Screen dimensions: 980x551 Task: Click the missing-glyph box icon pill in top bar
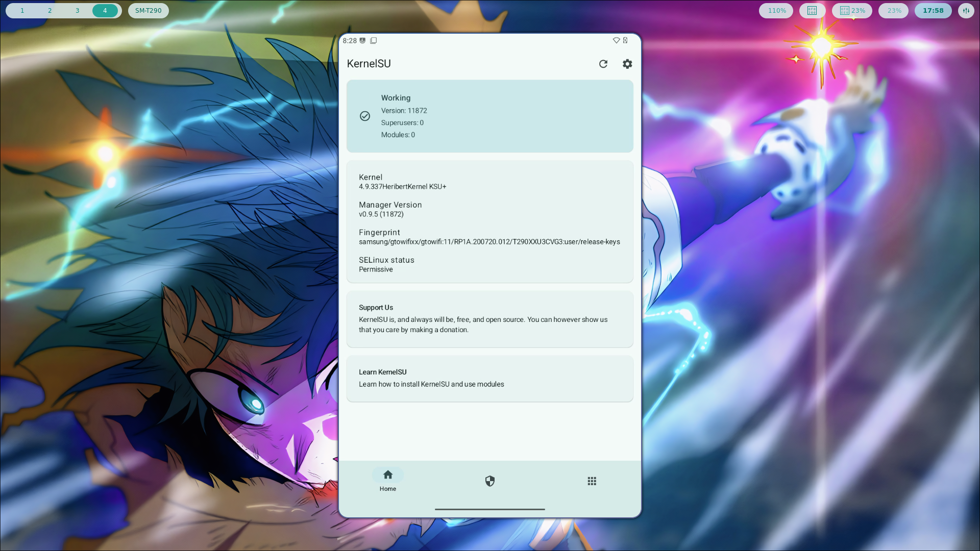coord(812,11)
